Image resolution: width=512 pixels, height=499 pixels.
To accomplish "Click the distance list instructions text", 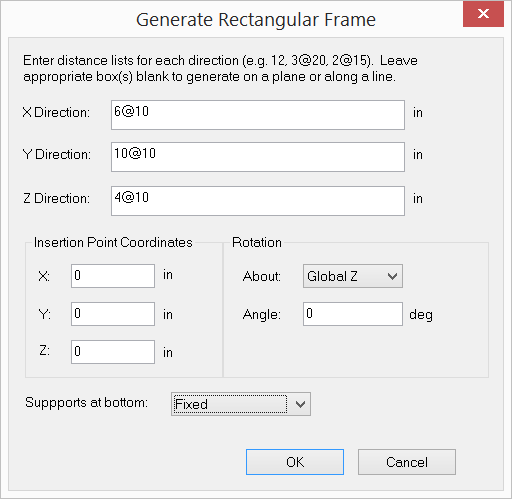I will [220, 68].
